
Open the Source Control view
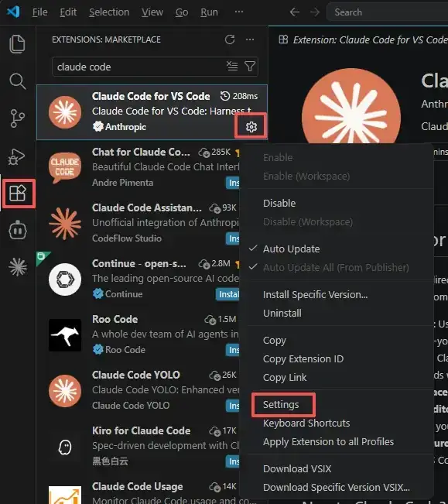(x=17, y=118)
